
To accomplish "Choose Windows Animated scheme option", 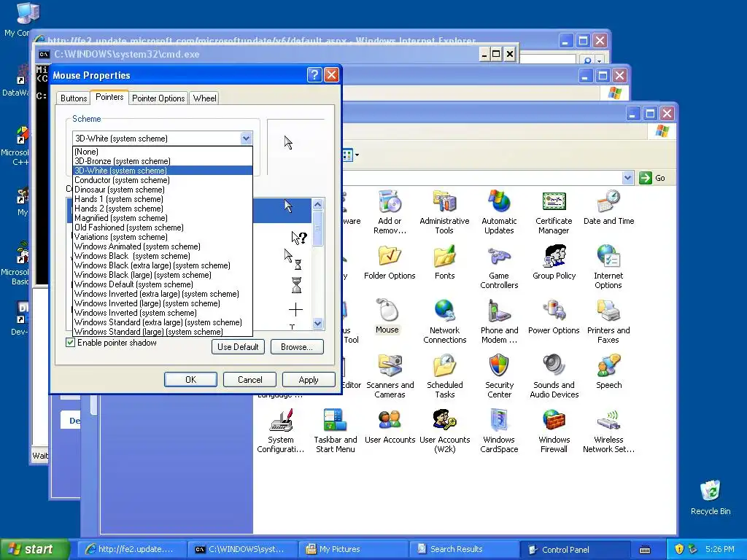I will 163,246.
